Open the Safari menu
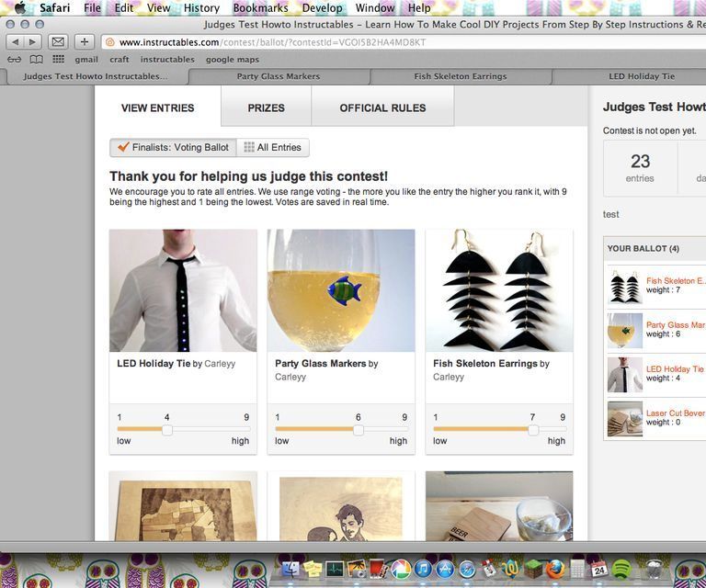The image size is (706, 588). coord(54,7)
